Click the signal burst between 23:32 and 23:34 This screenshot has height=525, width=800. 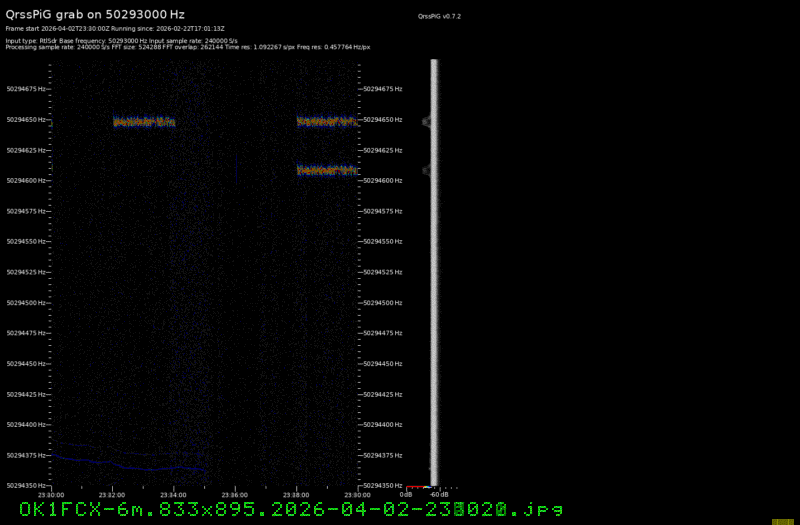pyautogui.click(x=144, y=121)
